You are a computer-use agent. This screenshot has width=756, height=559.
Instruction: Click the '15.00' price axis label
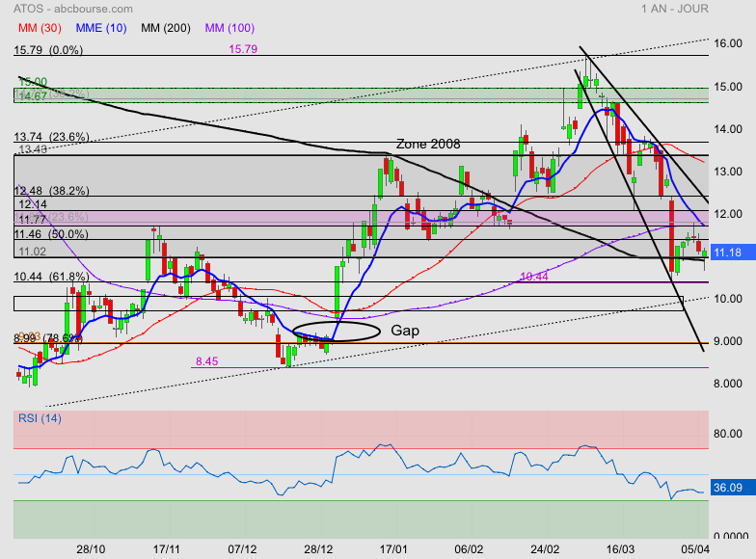[x=728, y=87]
